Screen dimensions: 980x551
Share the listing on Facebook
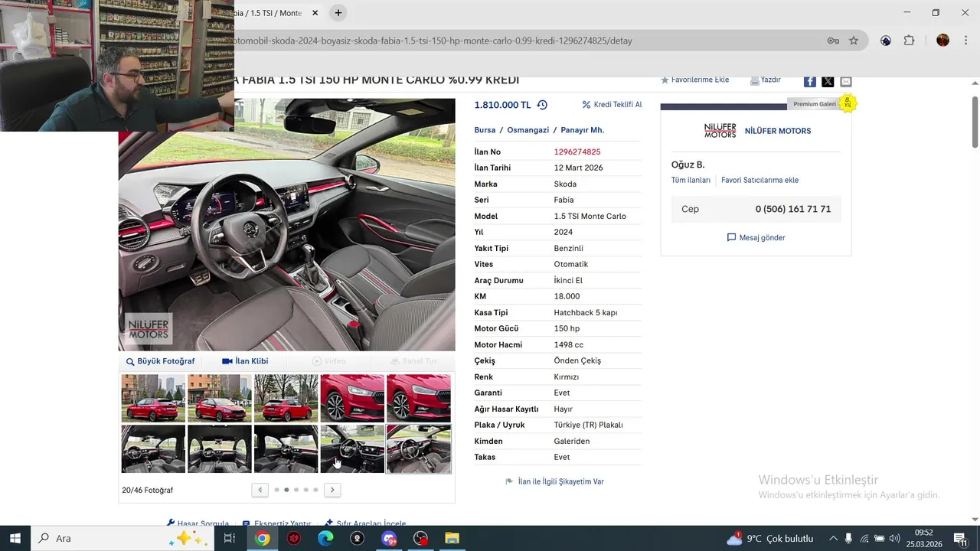coord(809,81)
